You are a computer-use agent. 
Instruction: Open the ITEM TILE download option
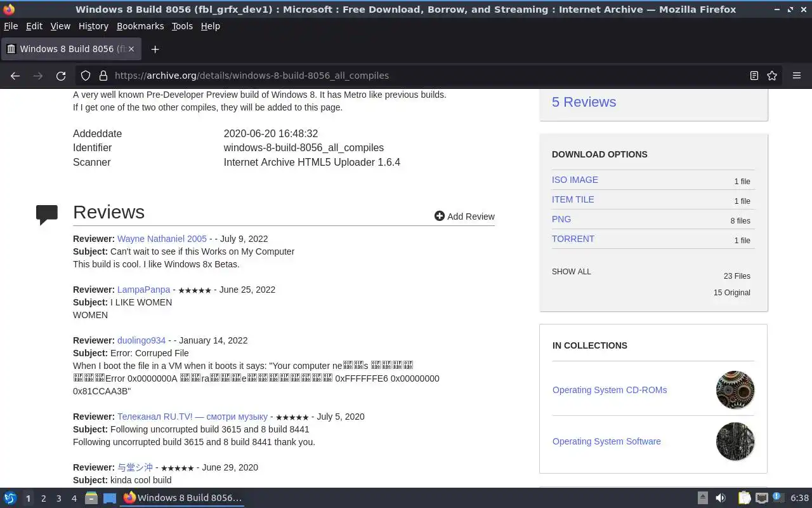[573, 199]
